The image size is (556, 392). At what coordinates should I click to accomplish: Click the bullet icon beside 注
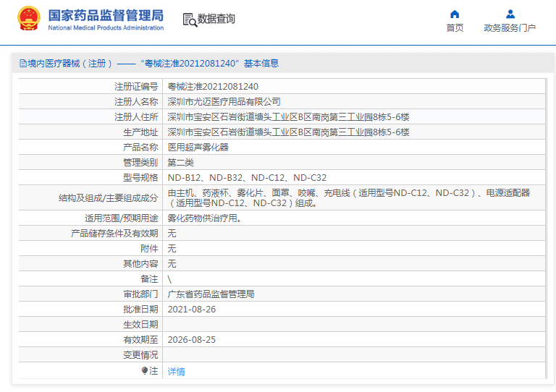[145, 370]
